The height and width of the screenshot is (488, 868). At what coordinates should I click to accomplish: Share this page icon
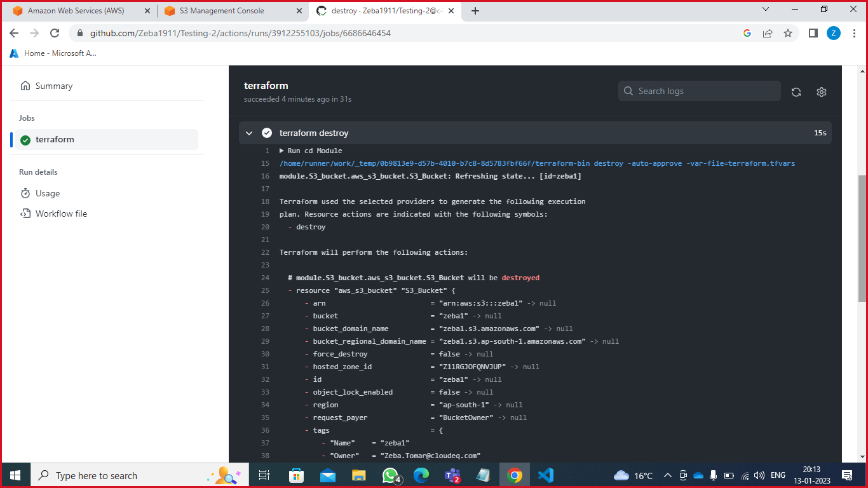tap(768, 33)
